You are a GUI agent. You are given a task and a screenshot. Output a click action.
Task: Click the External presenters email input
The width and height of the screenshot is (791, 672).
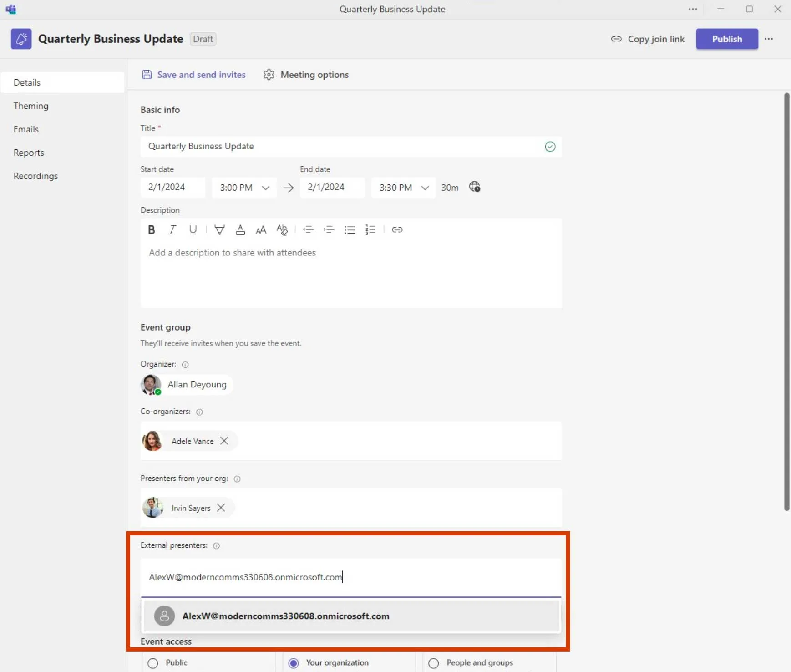pos(351,577)
